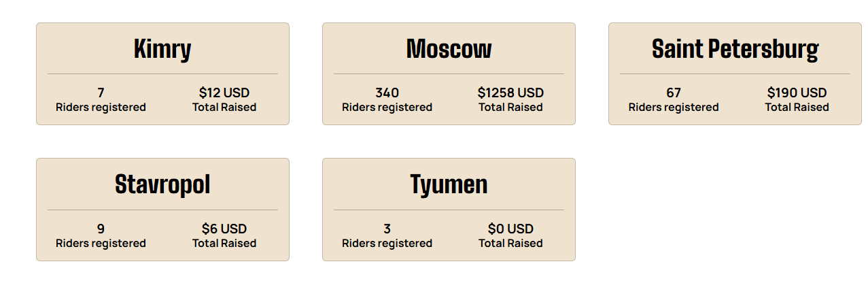Open the Tyumen city card
The image size is (868, 281).
(449, 210)
